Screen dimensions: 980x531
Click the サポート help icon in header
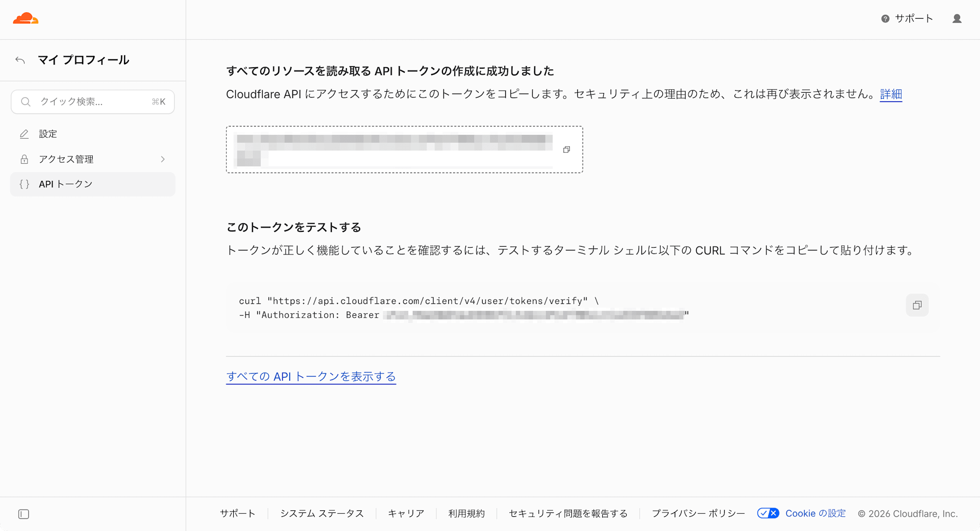pyautogui.click(x=885, y=19)
